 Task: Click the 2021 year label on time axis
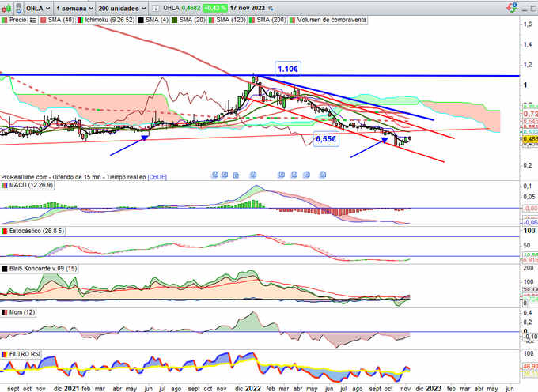point(72,389)
